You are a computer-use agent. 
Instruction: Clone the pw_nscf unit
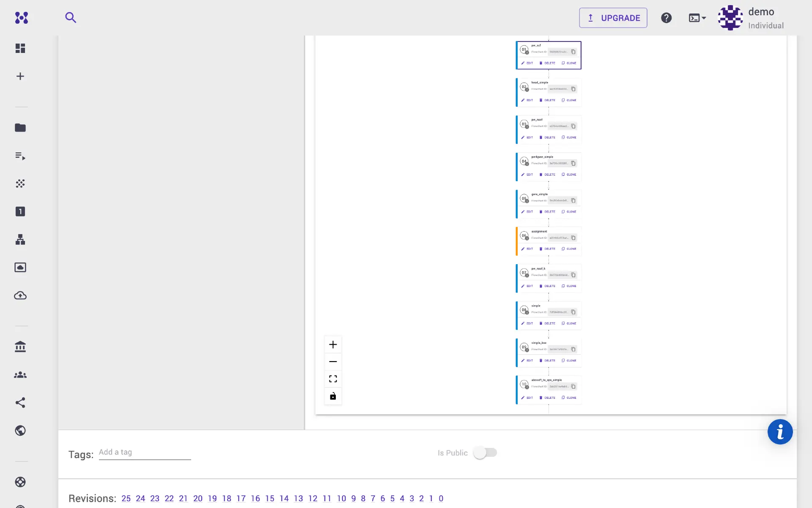point(569,138)
